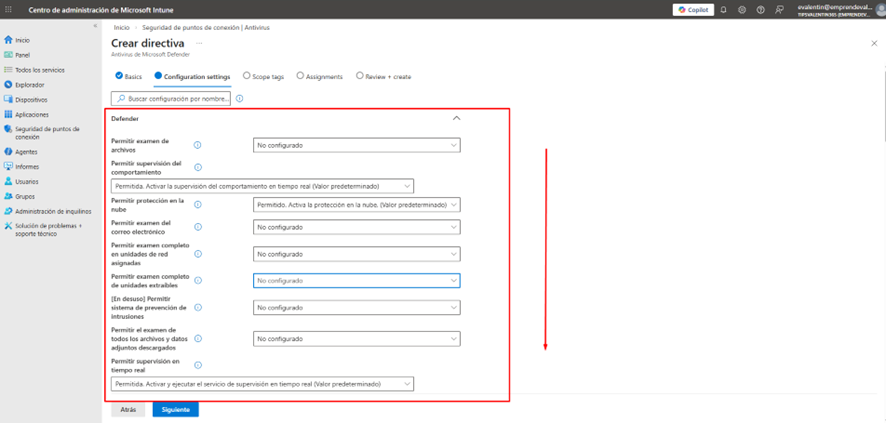Open Permitir examen del correo electrónico dropdown
This screenshot has width=886, height=423.
356,227
